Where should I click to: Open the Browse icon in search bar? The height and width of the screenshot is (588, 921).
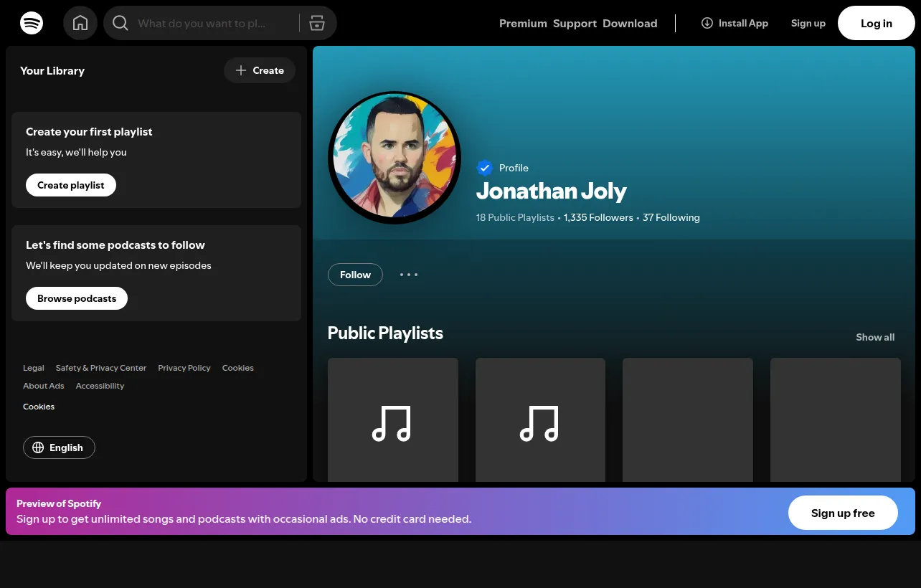[317, 23]
